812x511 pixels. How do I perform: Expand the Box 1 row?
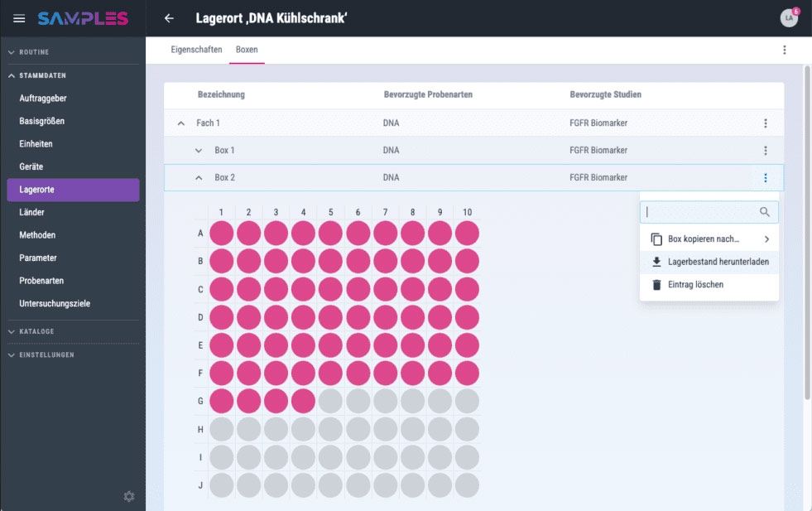(199, 151)
